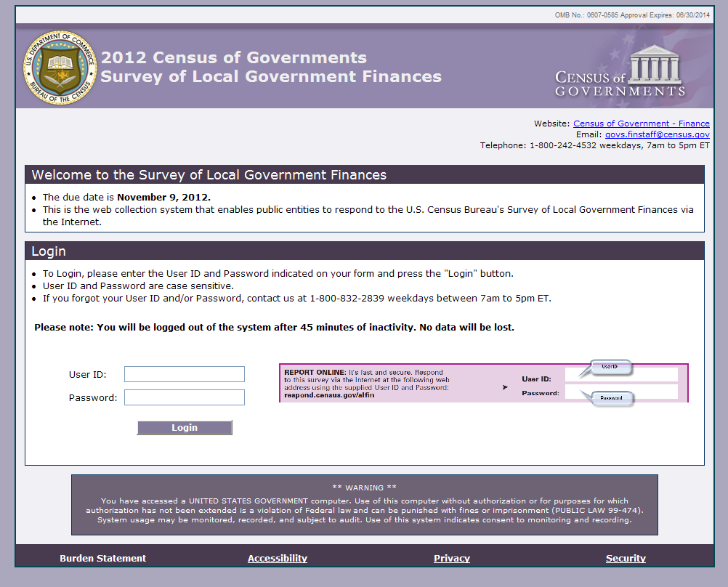Click the "case sensitive" instruction line

click(x=138, y=286)
